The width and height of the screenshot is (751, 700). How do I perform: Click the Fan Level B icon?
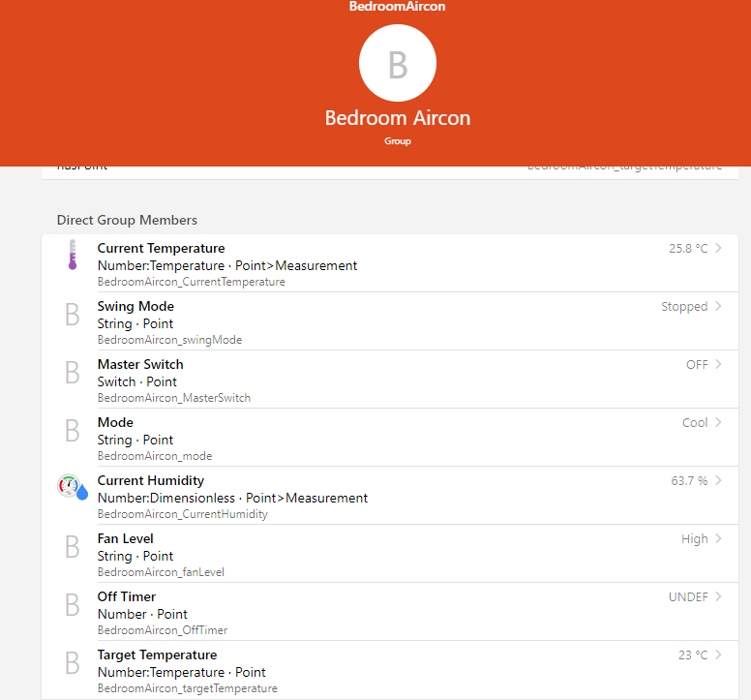(x=72, y=547)
